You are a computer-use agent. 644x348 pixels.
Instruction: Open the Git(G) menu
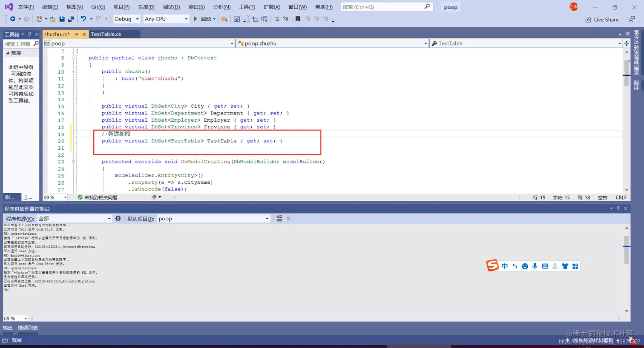pyautogui.click(x=98, y=7)
